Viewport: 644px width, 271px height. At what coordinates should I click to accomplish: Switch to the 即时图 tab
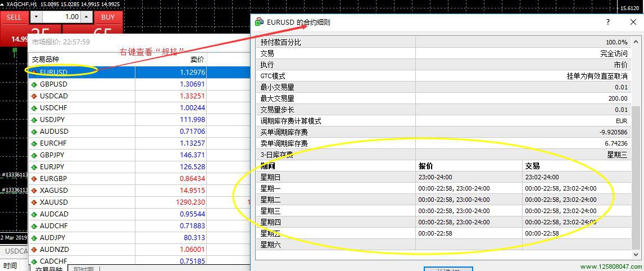(x=84, y=269)
